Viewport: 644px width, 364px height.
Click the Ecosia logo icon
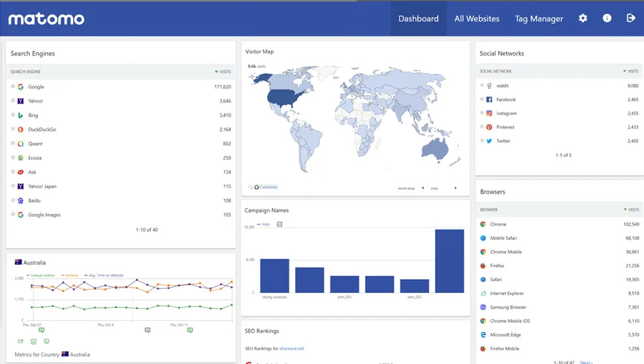(20, 158)
